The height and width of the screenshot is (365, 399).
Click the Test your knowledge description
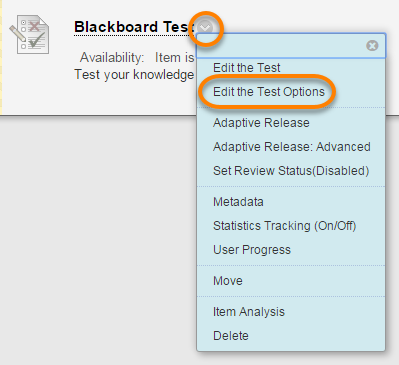point(134,75)
